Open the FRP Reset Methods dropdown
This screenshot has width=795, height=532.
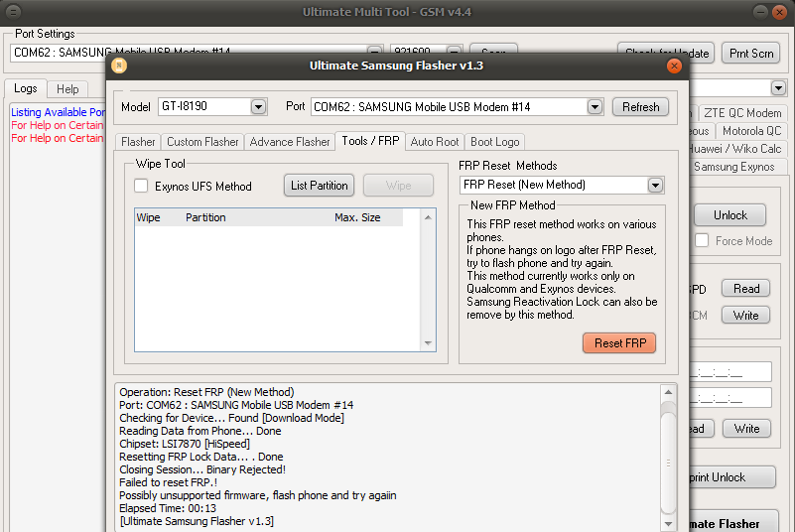coord(655,185)
